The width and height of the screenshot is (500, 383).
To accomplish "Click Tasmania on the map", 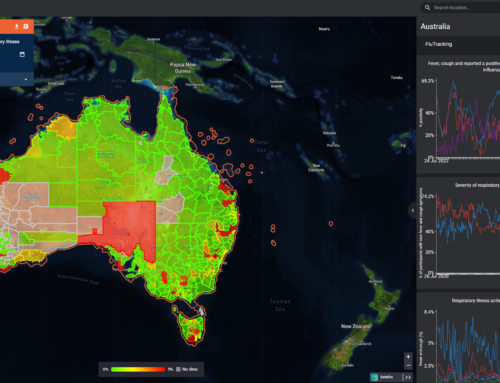I will [191, 328].
